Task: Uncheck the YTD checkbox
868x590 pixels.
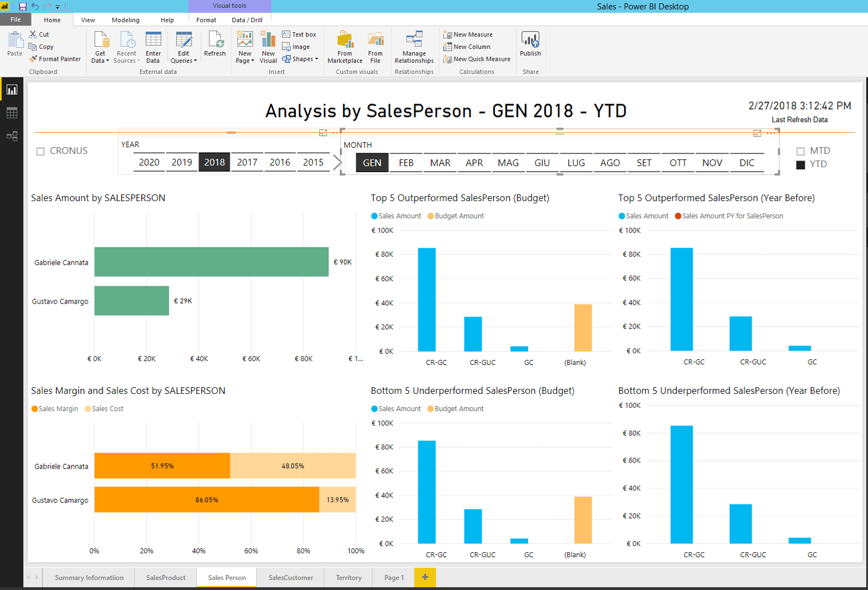Action: [801, 165]
